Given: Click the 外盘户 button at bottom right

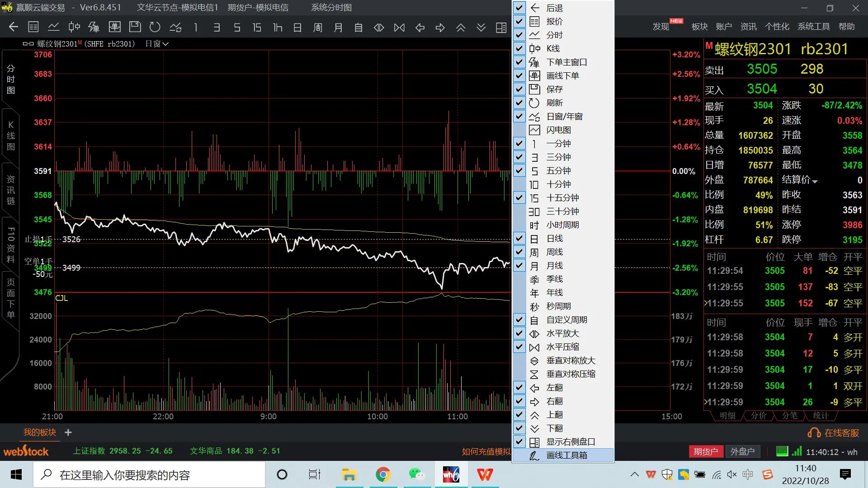Looking at the screenshot, I should coord(743,451).
